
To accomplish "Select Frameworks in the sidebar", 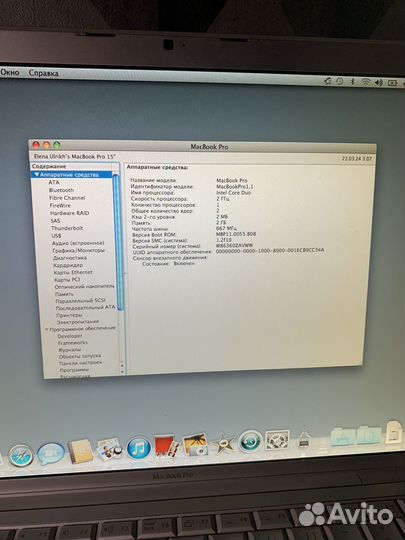I will click(x=73, y=343).
